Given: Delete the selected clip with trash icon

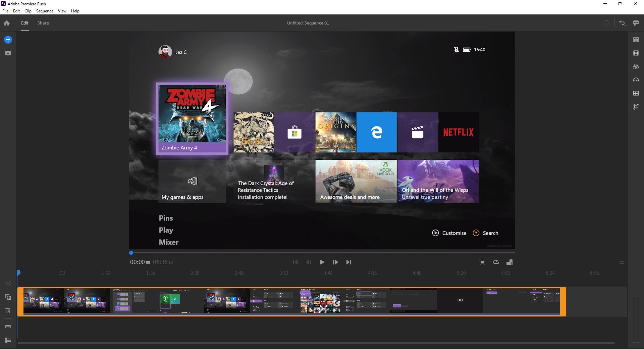Looking at the screenshot, I should [x=8, y=310].
